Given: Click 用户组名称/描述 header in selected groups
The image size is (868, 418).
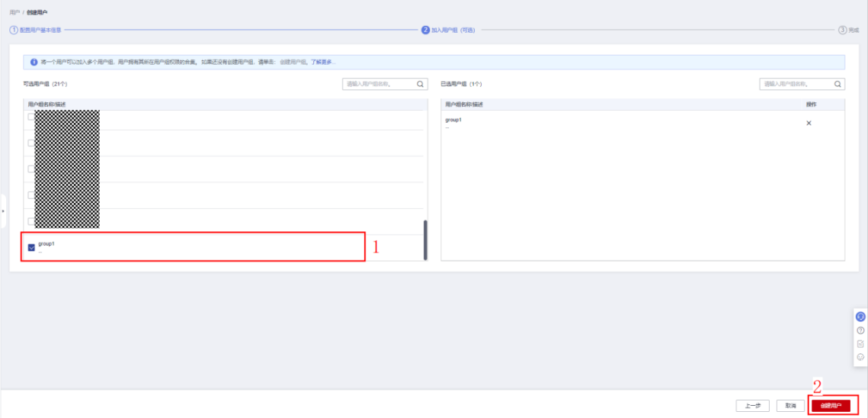Looking at the screenshot, I should pyautogui.click(x=464, y=104).
